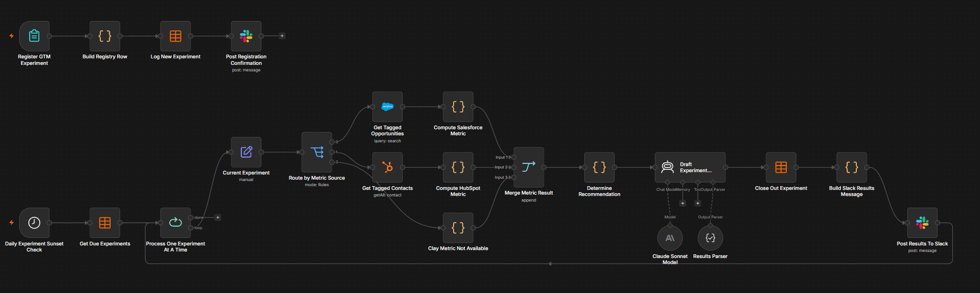Click the 'Build Registry Row' label

pyautogui.click(x=105, y=56)
